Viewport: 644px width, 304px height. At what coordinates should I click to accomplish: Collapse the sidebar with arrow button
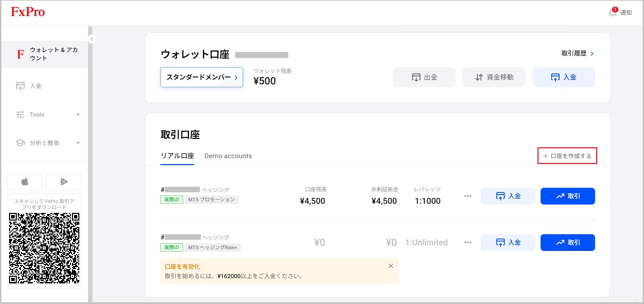click(92, 39)
